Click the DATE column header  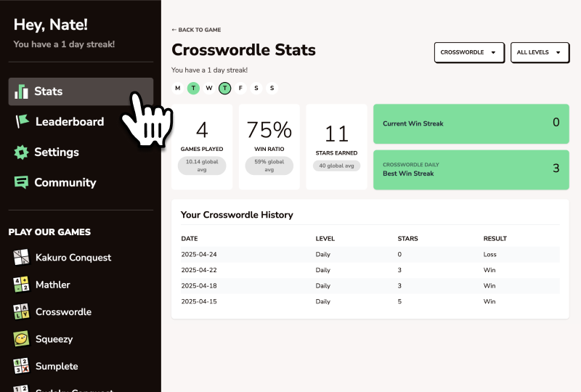(190, 239)
